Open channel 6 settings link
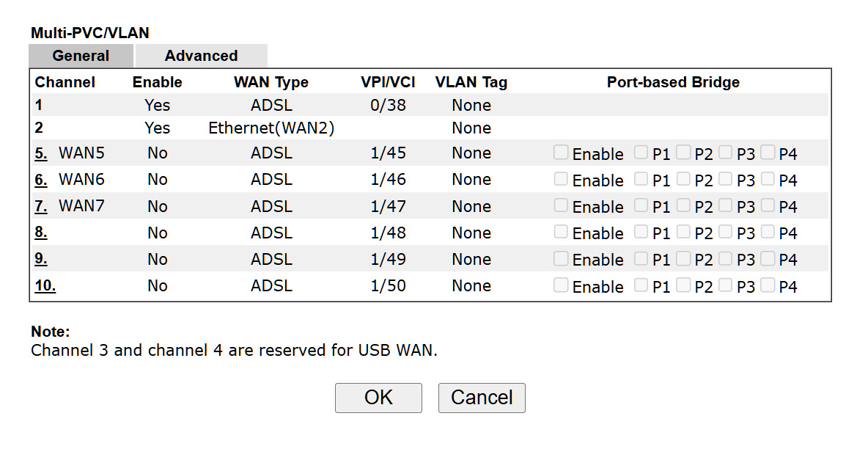The height and width of the screenshot is (460, 868). pos(41,180)
